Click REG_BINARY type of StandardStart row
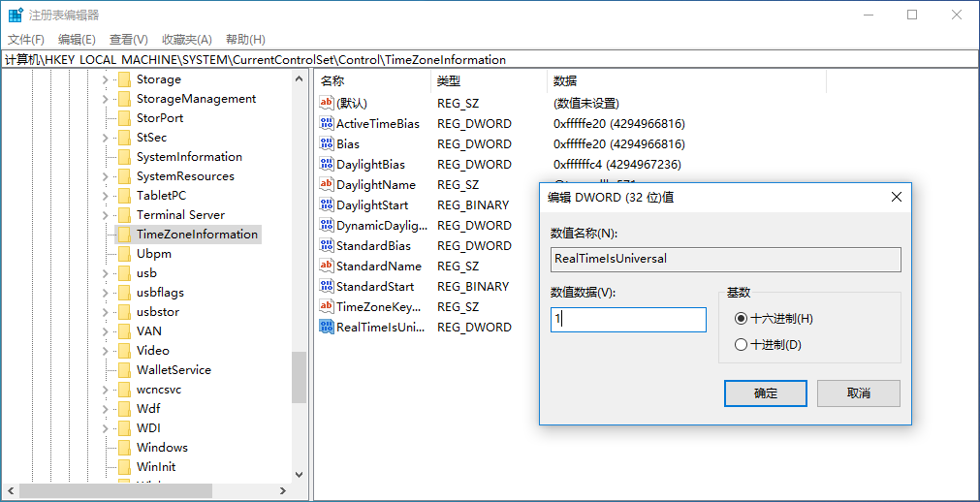The height and width of the screenshot is (502, 980). 473,286
